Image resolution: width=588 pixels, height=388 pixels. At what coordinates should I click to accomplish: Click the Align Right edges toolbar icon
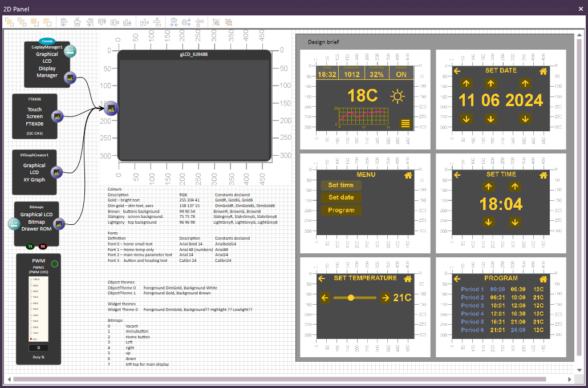pos(90,22)
